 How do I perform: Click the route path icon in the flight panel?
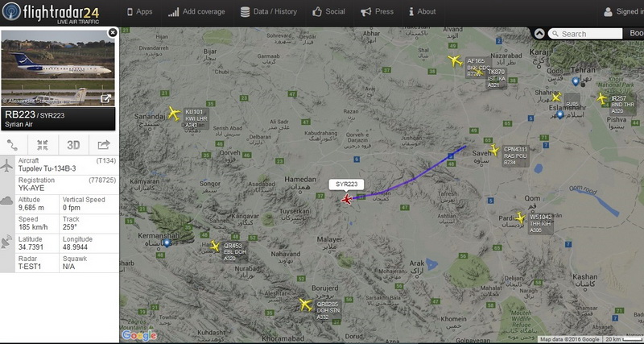coord(12,145)
